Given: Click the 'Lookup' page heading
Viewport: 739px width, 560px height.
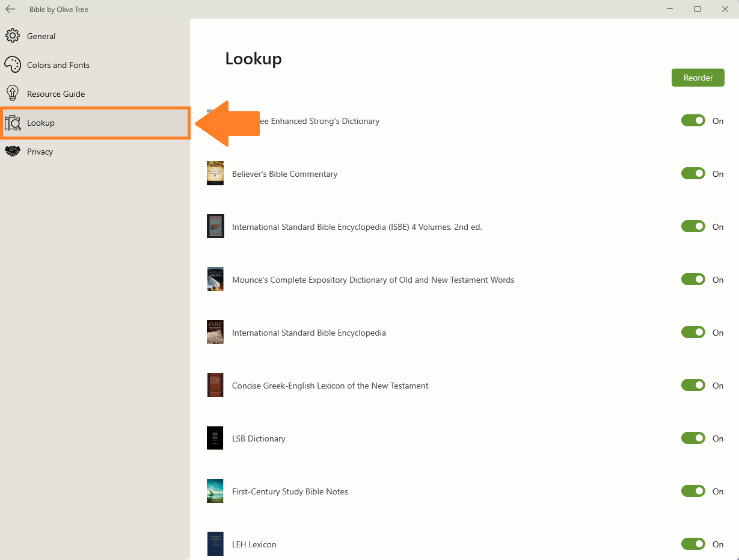Looking at the screenshot, I should click(253, 58).
